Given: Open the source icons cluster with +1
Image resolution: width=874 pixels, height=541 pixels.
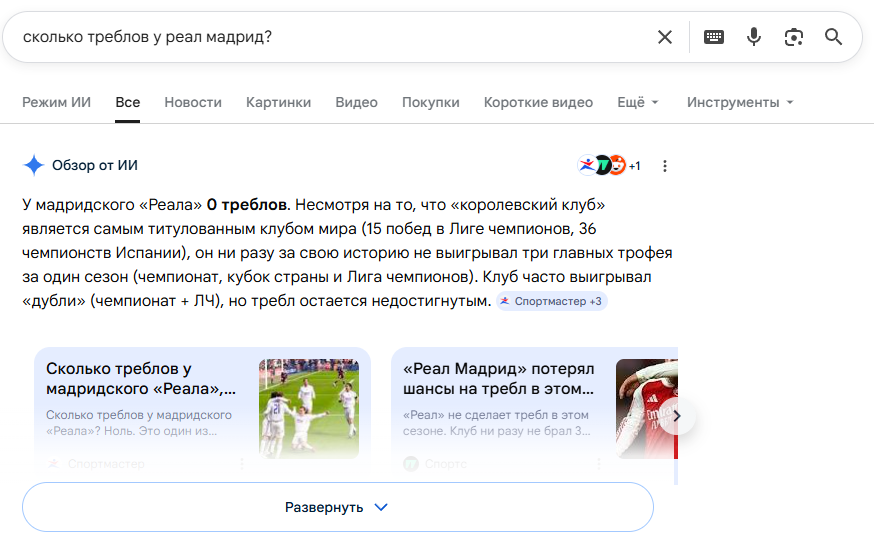Looking at the screenshot, I should (609, 165).
